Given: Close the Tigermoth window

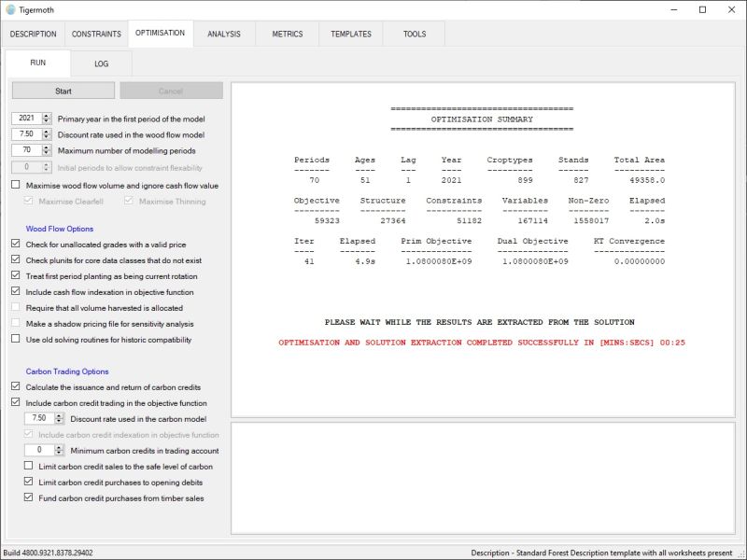Looking at the screenshot, I should click(731, 10).
